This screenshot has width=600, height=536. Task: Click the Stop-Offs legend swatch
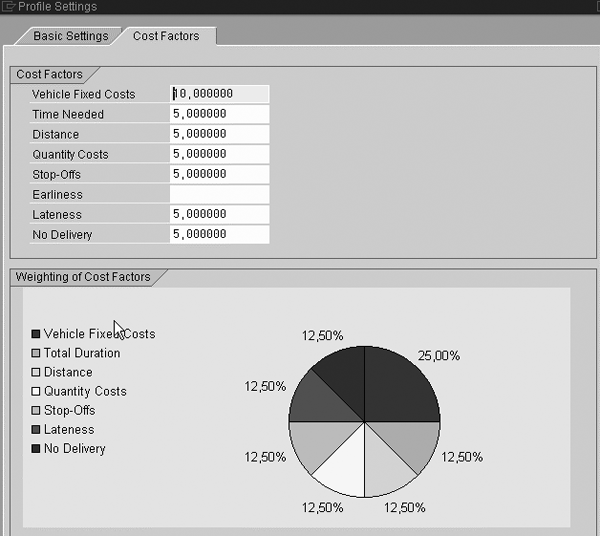point(36,411)
